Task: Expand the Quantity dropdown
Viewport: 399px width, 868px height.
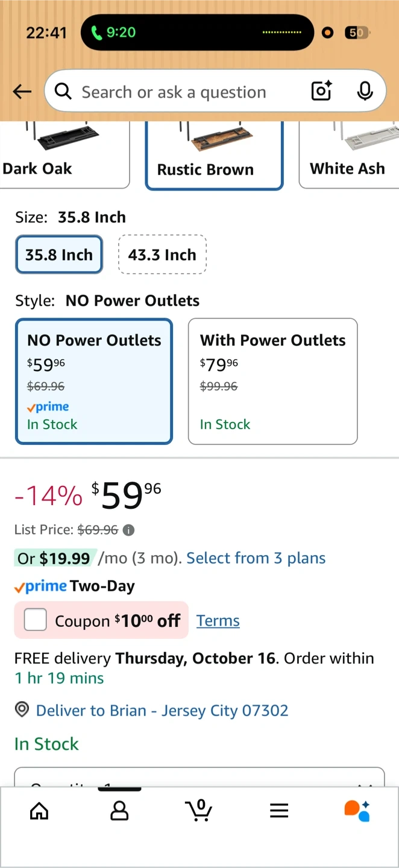Action: coord(199,778)
